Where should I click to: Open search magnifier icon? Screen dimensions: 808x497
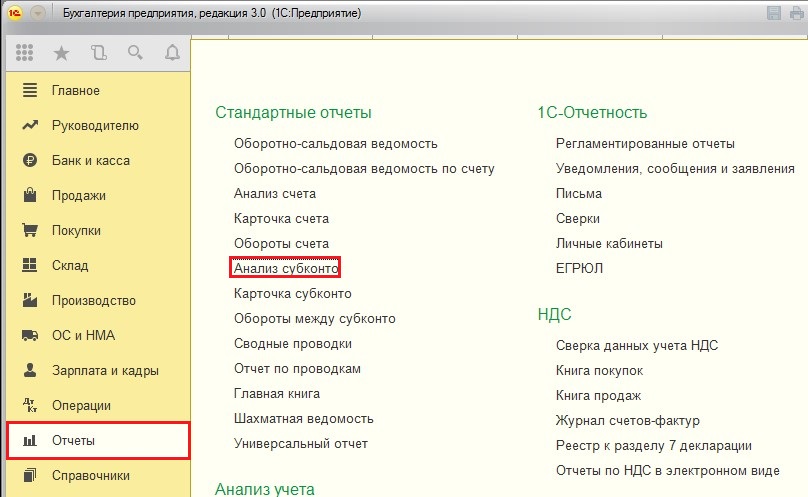[x=135, y=52]
